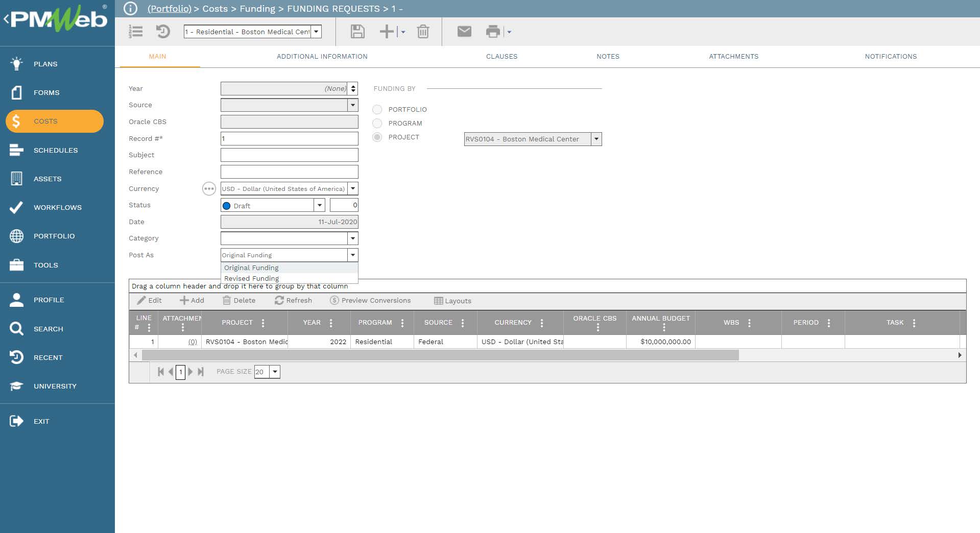
Task: Select the Costs module
Action: click(55, 122)
